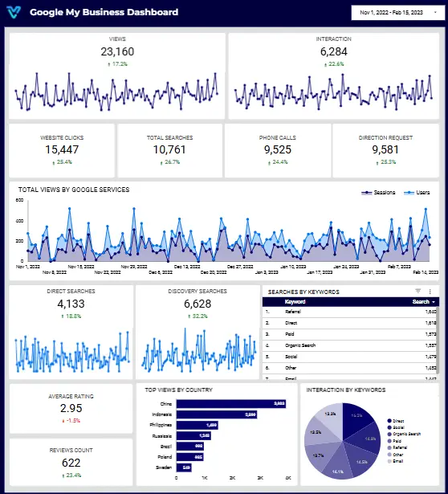The image size is (448, 494).
Task: Click the -1.5% rating change indicator
Action: (x=71, y=421)
